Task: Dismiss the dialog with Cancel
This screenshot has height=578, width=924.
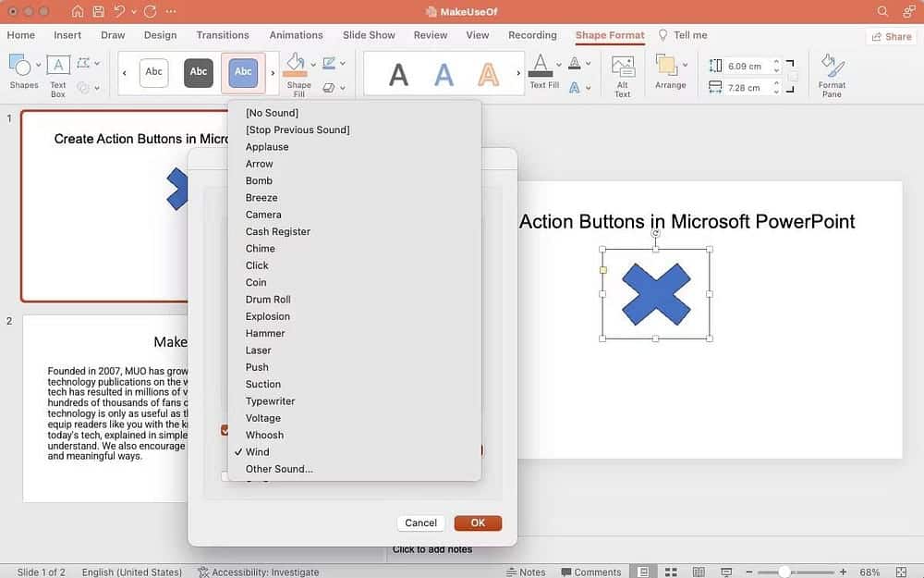Action: click(x=420, y=523)
